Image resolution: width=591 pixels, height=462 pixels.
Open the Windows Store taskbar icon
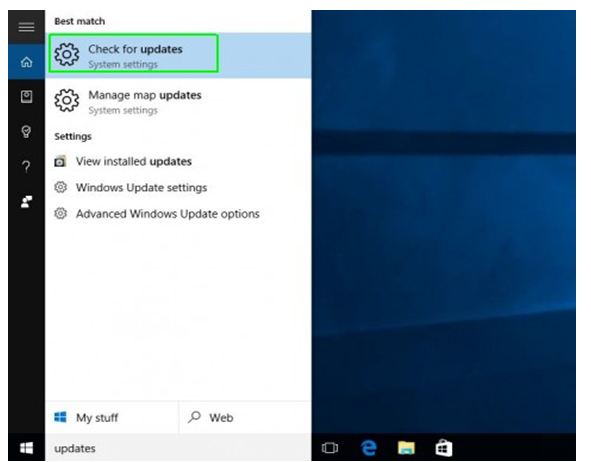pyautogui.click(x=444, y=448)
